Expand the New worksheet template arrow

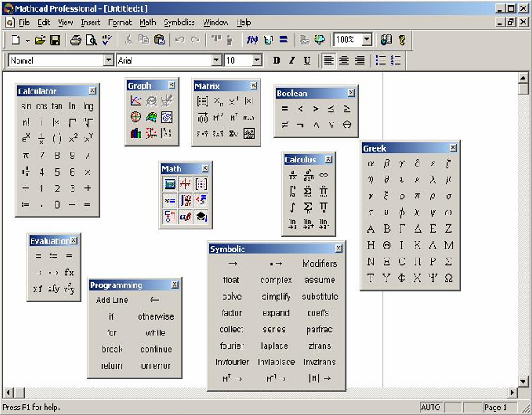point(27,41)
